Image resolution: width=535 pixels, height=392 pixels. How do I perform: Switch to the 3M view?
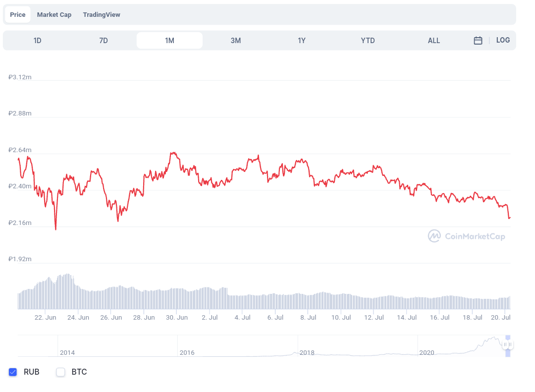pyautogui.click(x=236, y=40)
